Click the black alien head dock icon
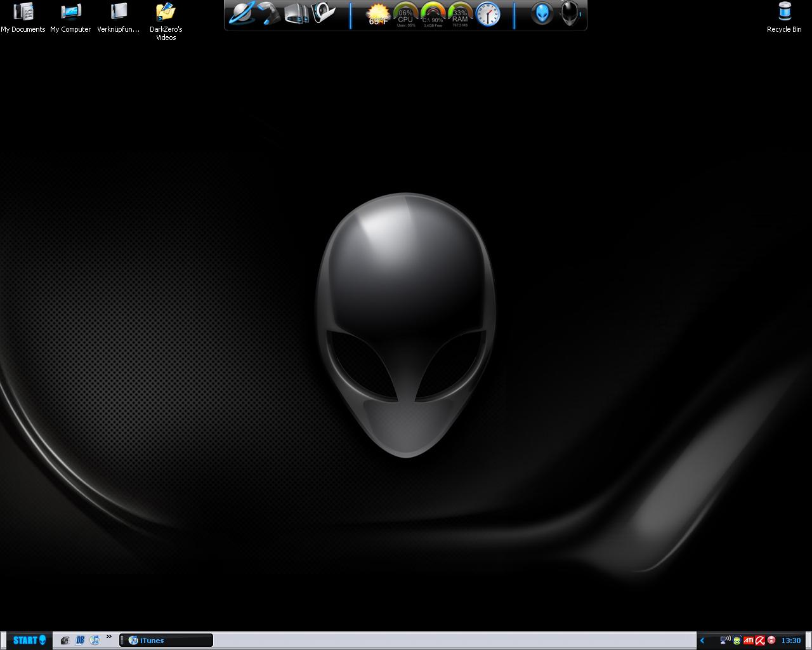Image resolution: width=812 pixels, height=650 pixels. coord(570,13)
